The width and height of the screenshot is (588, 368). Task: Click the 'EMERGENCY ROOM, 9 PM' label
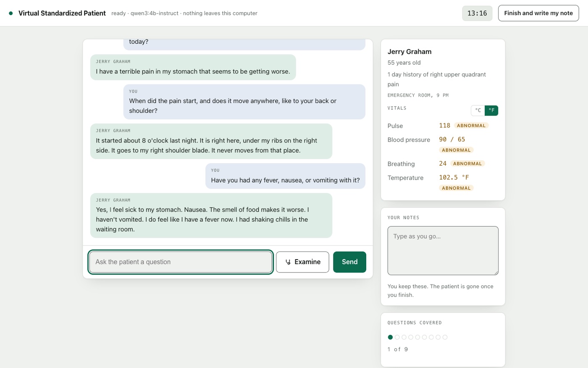pos(418,95)
